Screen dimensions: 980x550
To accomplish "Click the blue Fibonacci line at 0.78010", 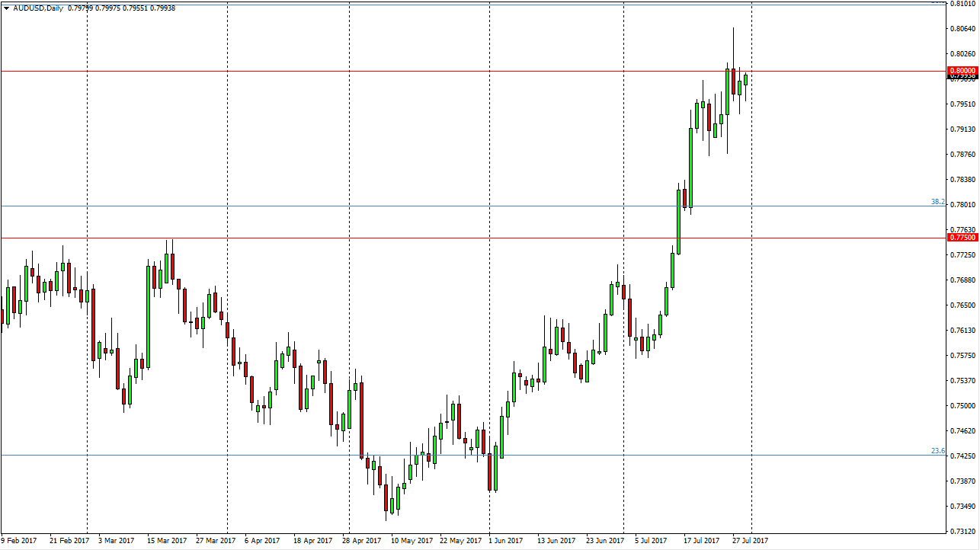I will pos(457,206).
